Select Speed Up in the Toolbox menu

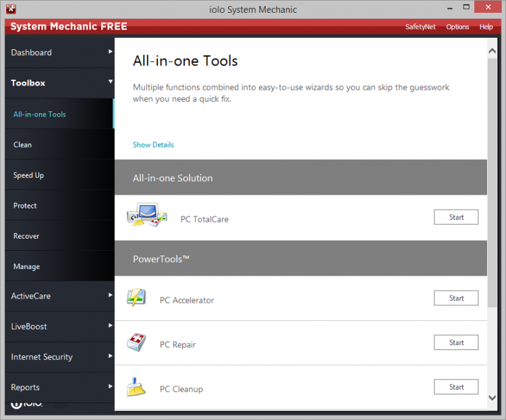point(59,175)
